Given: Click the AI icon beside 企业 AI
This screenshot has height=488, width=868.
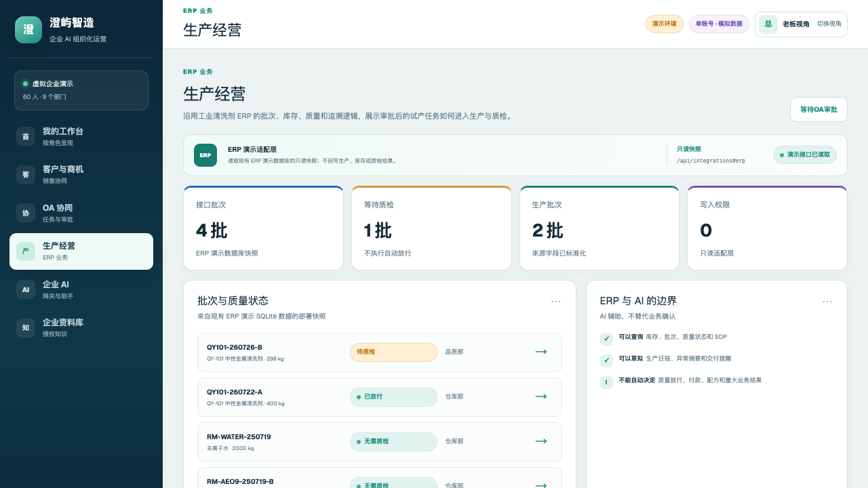Looking at the screenshot, I should coord(26,289).
